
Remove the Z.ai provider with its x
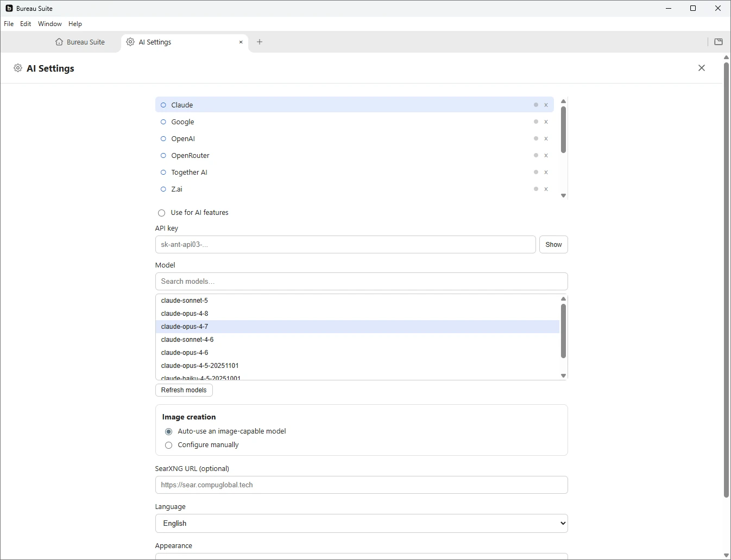coord(546,189)
